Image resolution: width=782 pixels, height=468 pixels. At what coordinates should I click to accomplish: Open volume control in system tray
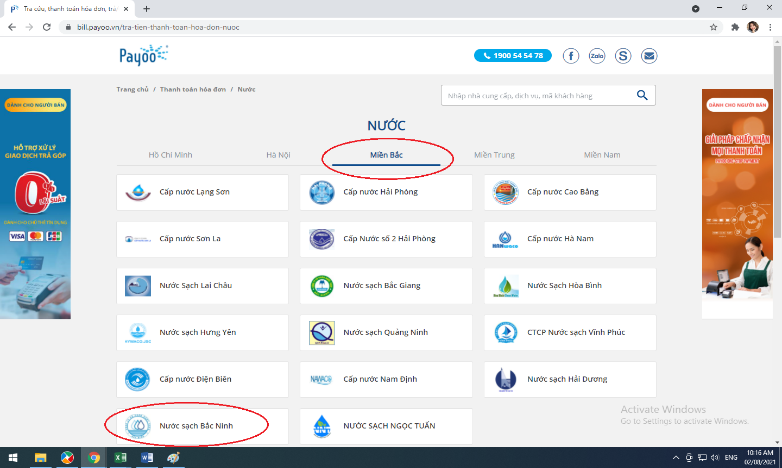click(715, 458)
